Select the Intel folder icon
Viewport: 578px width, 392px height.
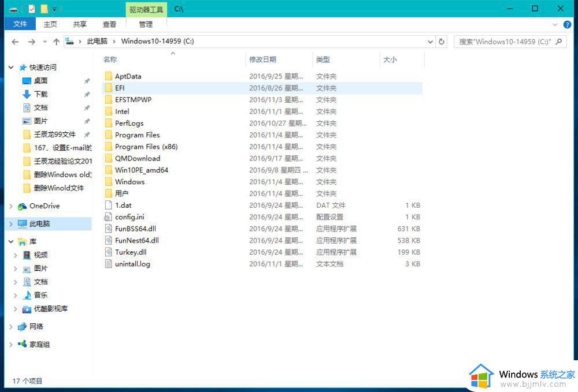(109, 111)
